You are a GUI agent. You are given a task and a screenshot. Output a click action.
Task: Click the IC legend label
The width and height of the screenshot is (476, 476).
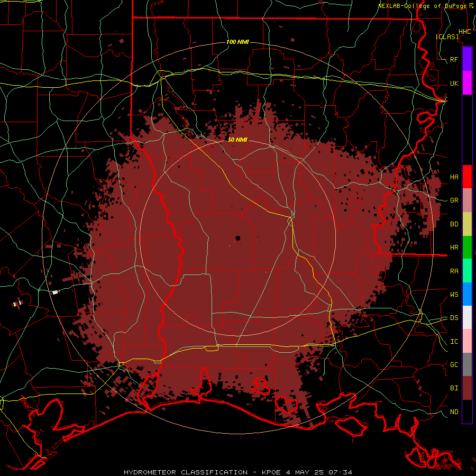pos(454,342)
